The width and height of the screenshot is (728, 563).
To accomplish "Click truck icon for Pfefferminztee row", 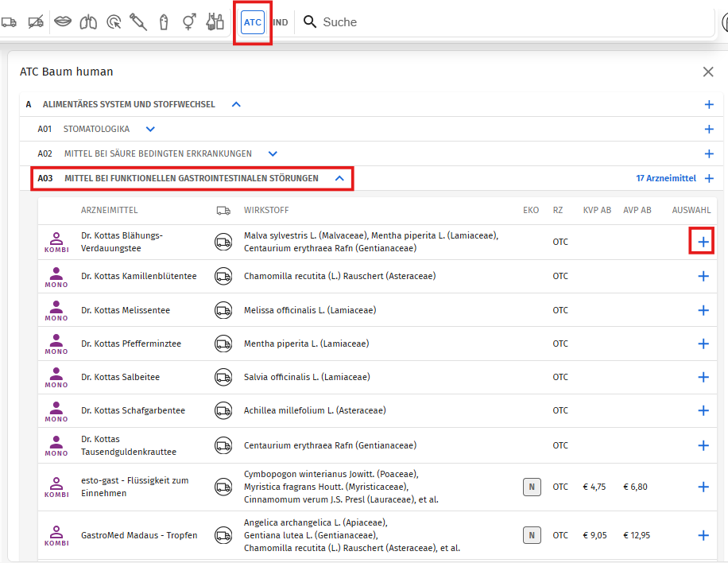I will [x=223, y=344].
